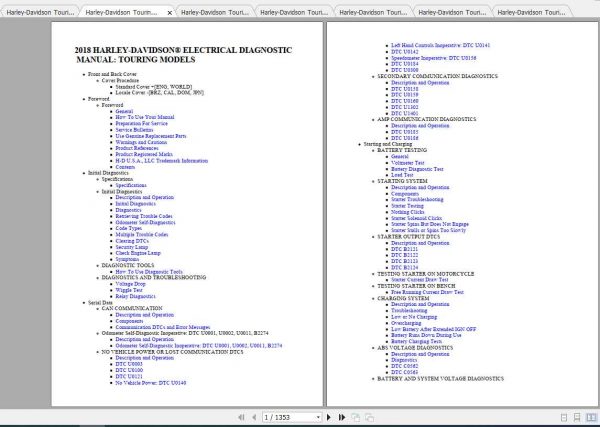Click previous view icon in page navigation

click(x=355, y=417)
